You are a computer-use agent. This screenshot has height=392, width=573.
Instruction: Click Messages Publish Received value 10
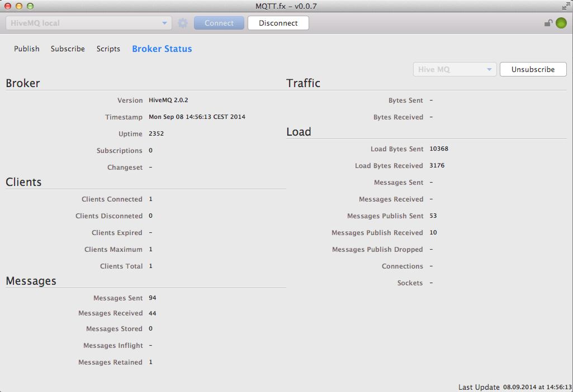pyautogui.click(x=433, y=232)
